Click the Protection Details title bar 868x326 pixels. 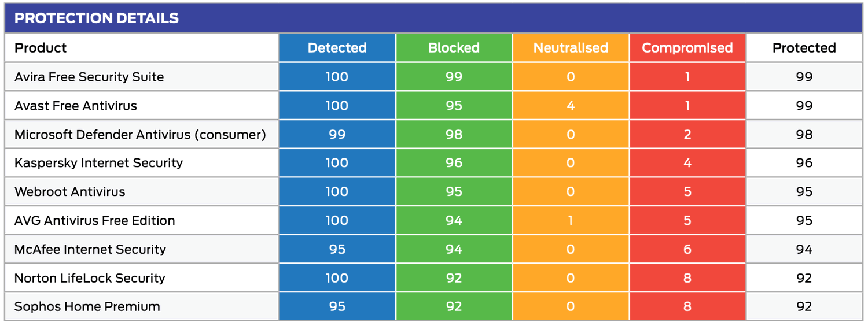[97, 18]
